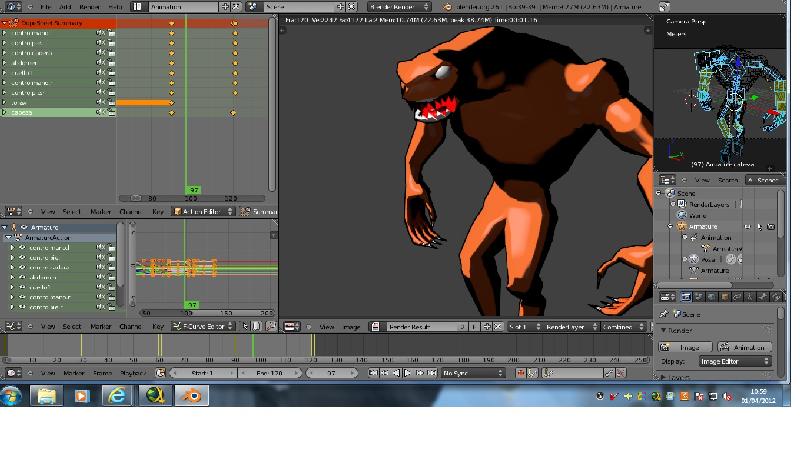The width and height of the screenshot is (800, 452).
Task: Click the only-selected arrow icon in F-Curve header
Action: (245, 326)
